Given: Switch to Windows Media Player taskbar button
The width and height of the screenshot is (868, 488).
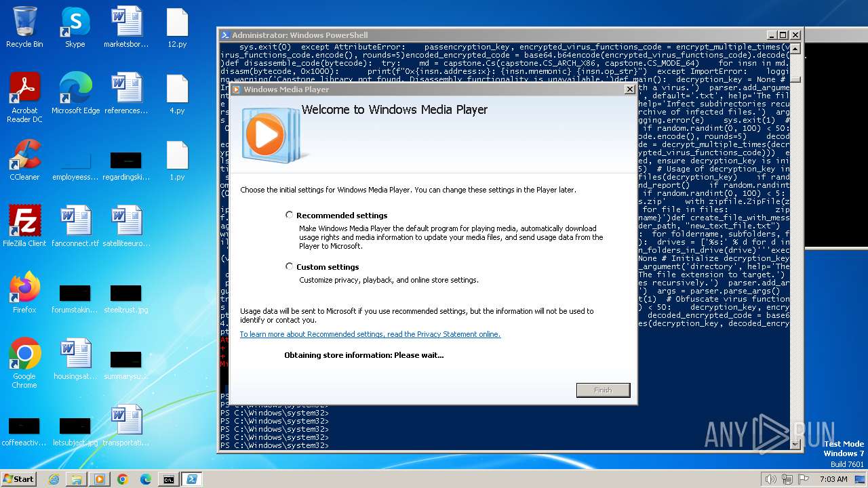Looking at the screenshot, I should coord(100,479).
